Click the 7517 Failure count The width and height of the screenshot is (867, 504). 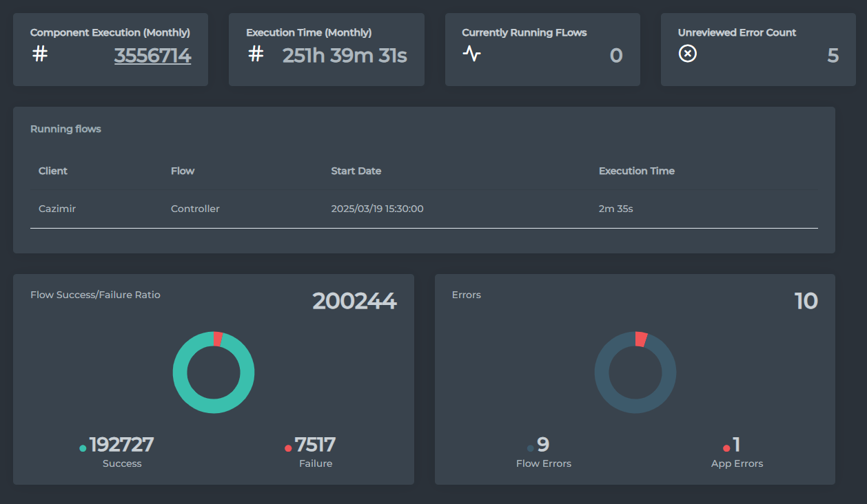point(315,445)
